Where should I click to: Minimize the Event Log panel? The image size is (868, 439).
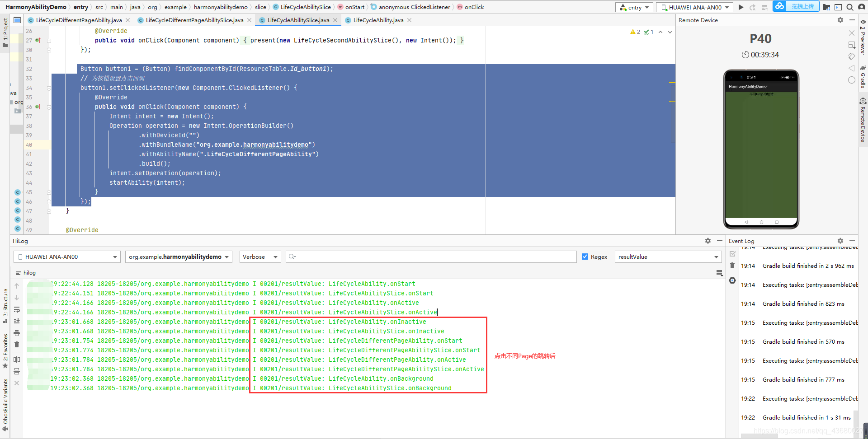click(x=852, y=241)
